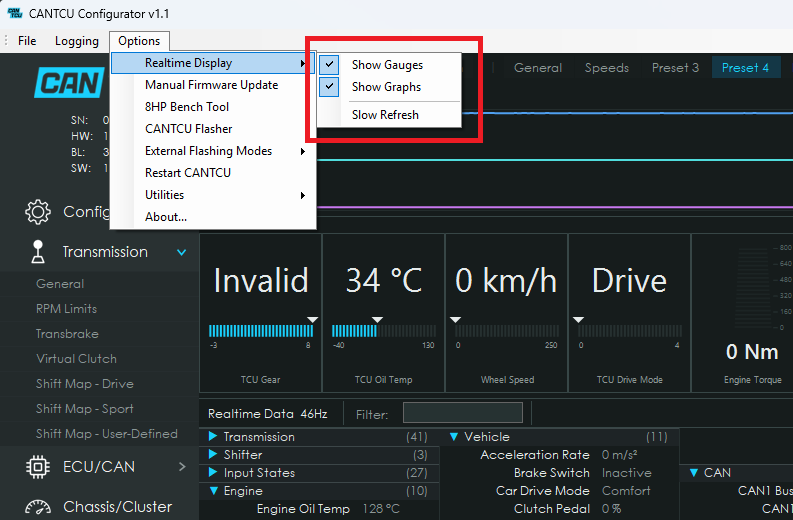Switch to the Preset 3 tab
Screen dimensions: 793x520
pos(675,68)
